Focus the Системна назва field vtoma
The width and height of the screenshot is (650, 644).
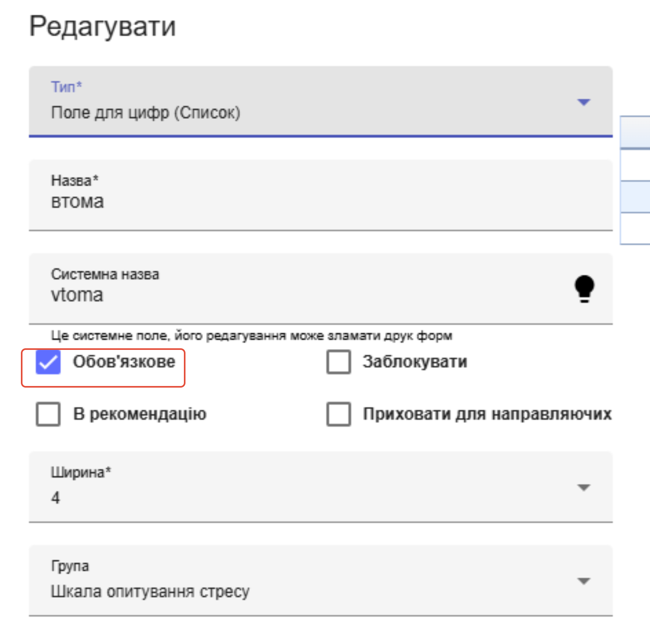tap(281, 295)
